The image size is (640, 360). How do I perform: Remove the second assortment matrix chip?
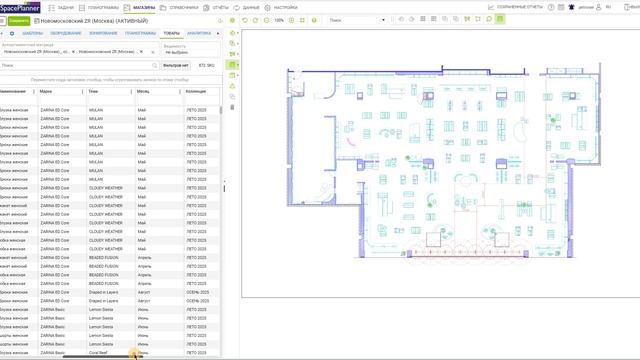(x=141, y=52)
